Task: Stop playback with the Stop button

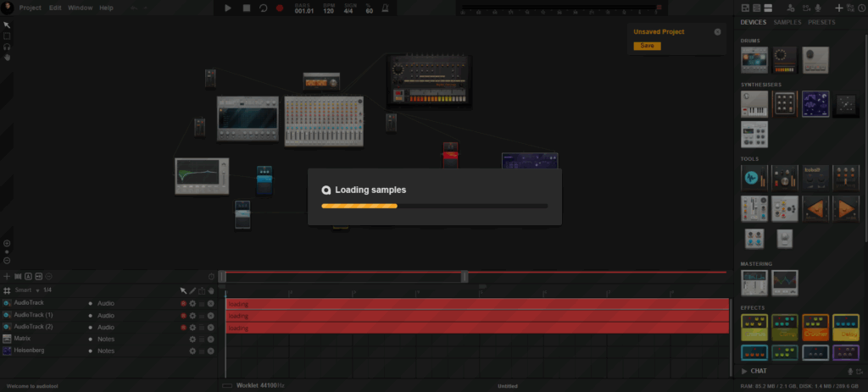Action: pyautogui.click(x=247, y=8)
